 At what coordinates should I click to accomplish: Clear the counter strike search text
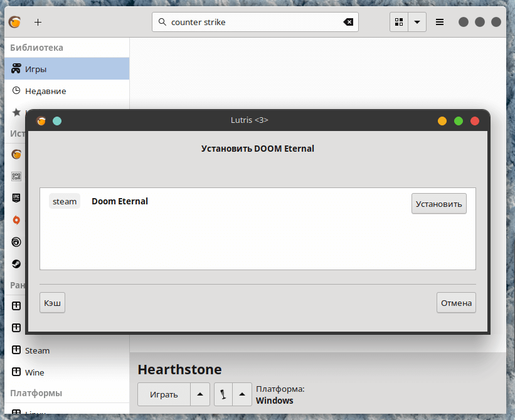(x=348, y=22)
